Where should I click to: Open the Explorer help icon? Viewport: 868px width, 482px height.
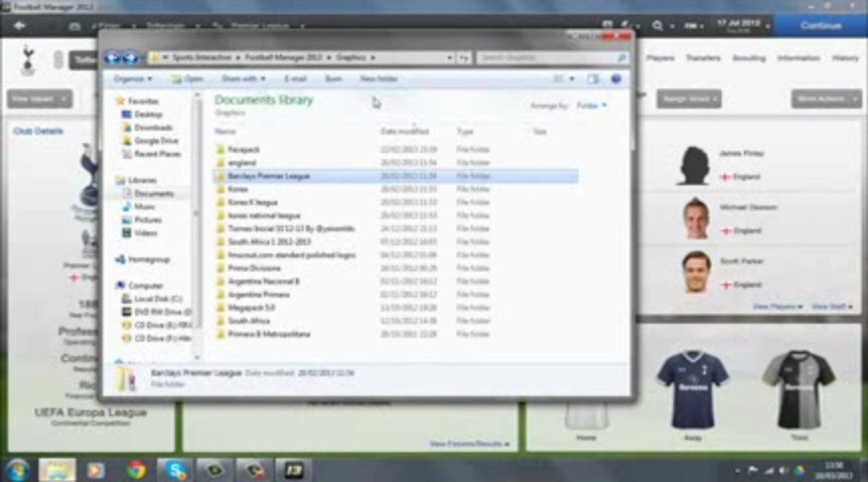(x=616, y=79)
